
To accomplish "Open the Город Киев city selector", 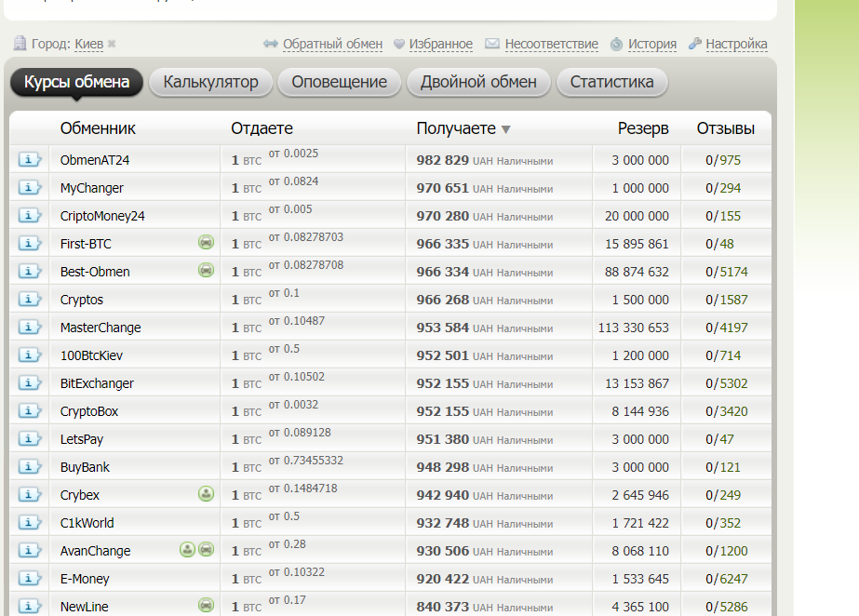I will 88,44.
